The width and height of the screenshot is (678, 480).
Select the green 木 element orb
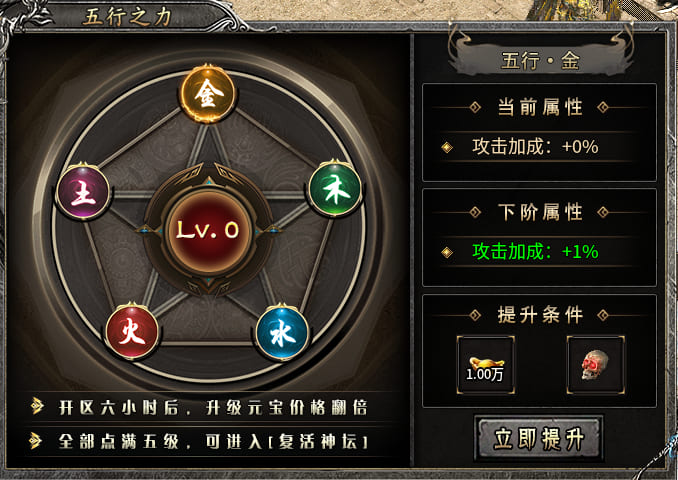coord(336,189)
